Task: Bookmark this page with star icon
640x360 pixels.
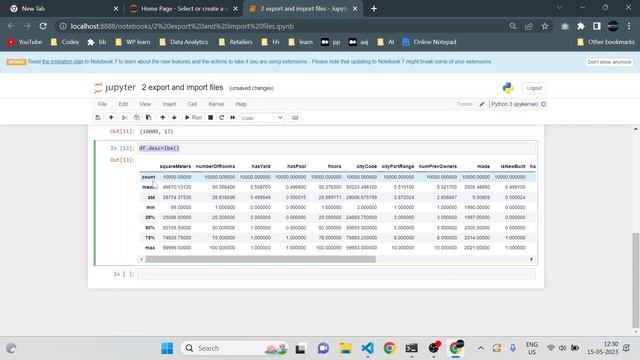Action: coord(545,26)
